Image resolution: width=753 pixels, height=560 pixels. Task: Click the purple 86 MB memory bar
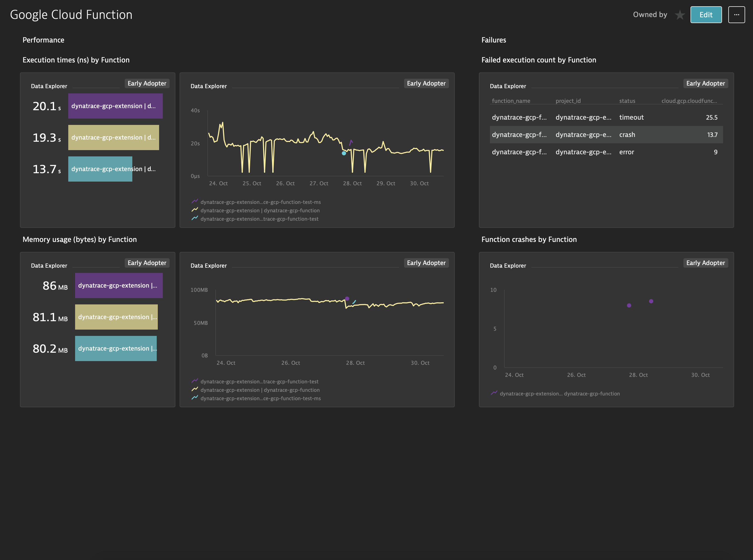[119, 286]
